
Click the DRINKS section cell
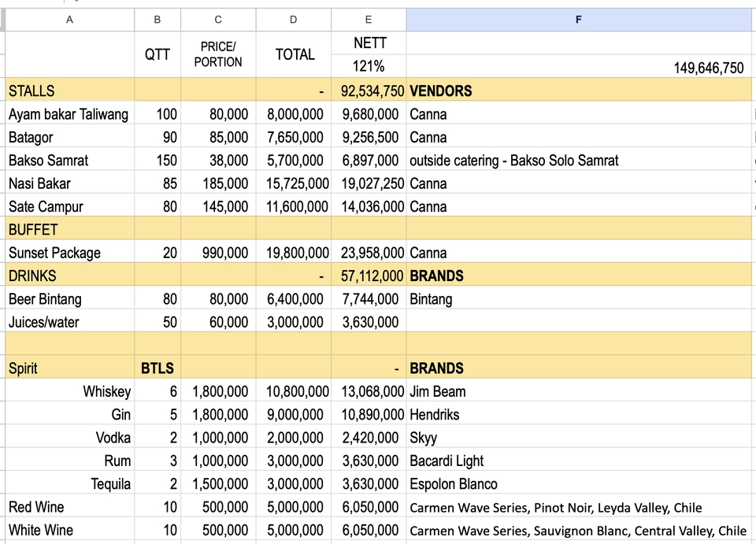[69, 275]
